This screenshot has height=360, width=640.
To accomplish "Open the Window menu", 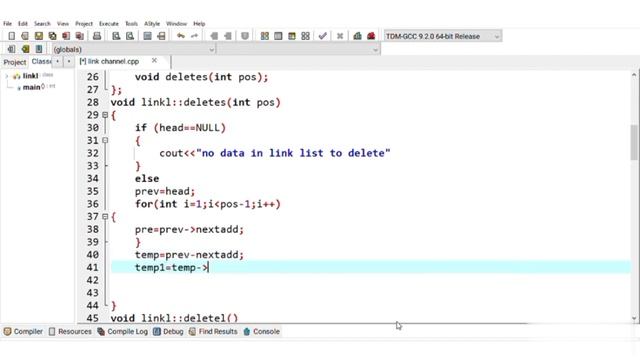I will [176, 24].
